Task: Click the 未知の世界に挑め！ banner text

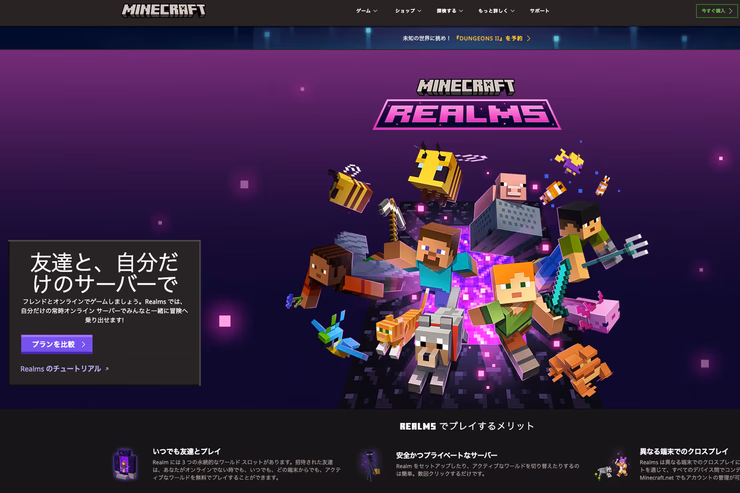Action: (427, 39)
